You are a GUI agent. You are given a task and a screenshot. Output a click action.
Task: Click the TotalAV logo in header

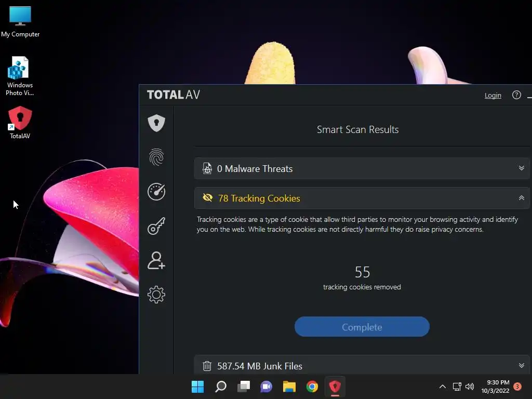point(174,95)
